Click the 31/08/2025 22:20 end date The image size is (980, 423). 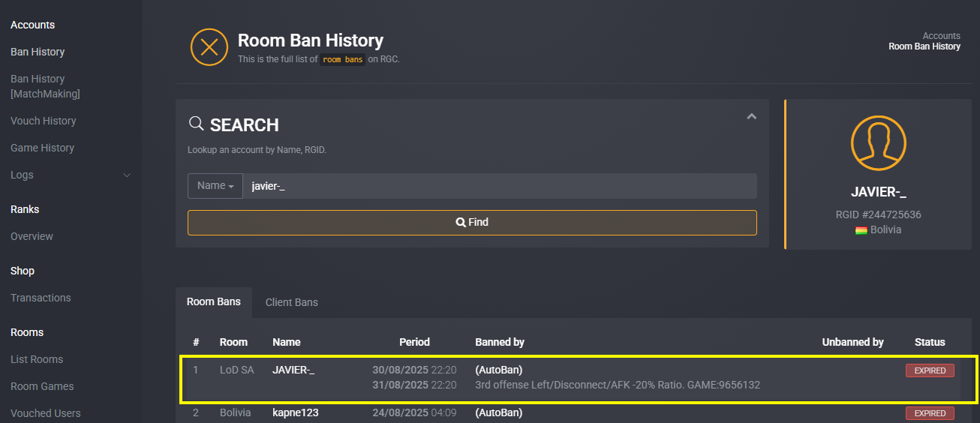point(414,385)
